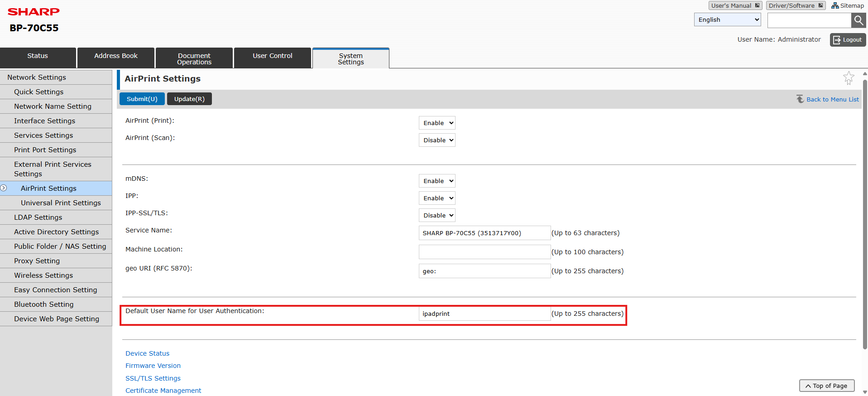Open Wireless Settings in sidebar
The image size is (868, 396).
coord(56,275)
